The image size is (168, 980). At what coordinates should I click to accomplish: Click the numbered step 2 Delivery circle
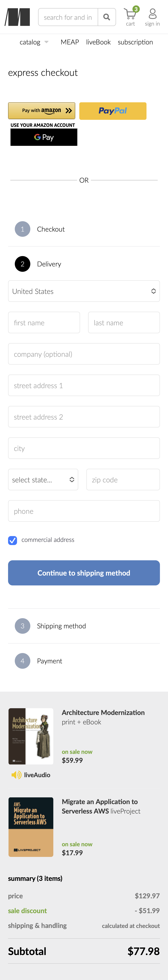point(22,264)
